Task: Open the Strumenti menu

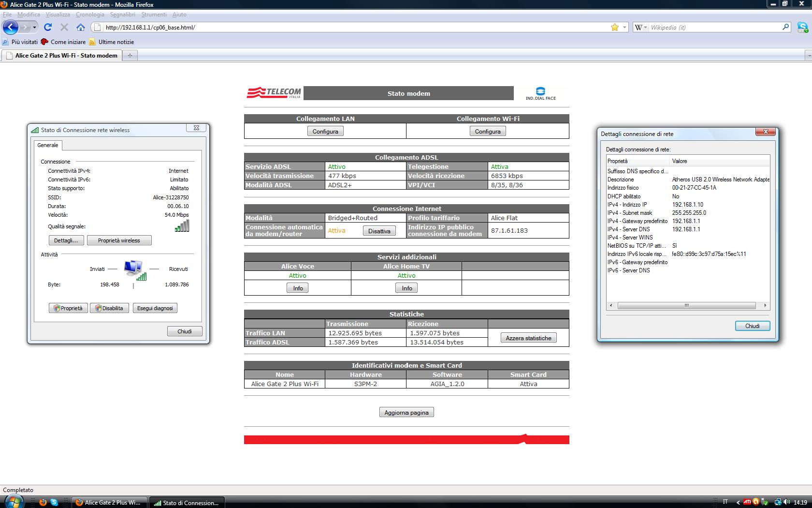Action: 154,15
